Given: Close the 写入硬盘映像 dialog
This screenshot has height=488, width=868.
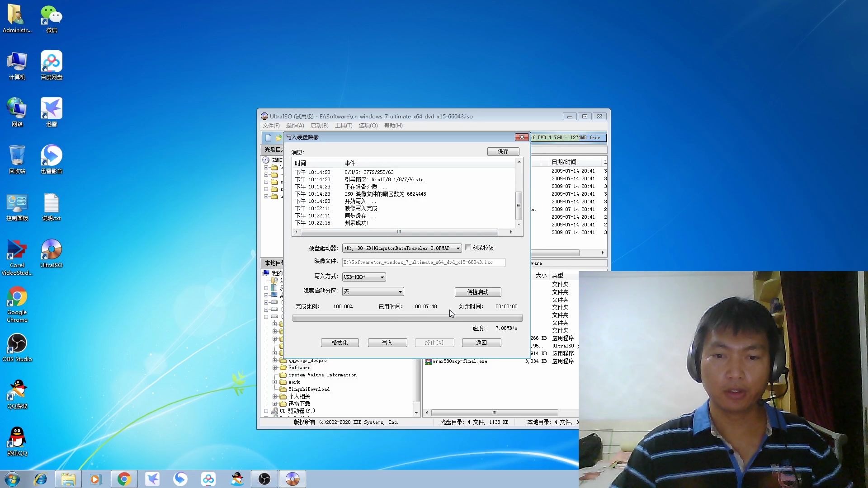Looking at the screenshot, I should coord(522,137).
